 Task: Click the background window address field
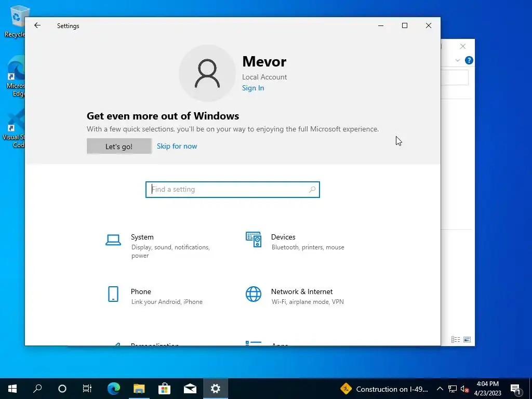(x=455, y=78)
